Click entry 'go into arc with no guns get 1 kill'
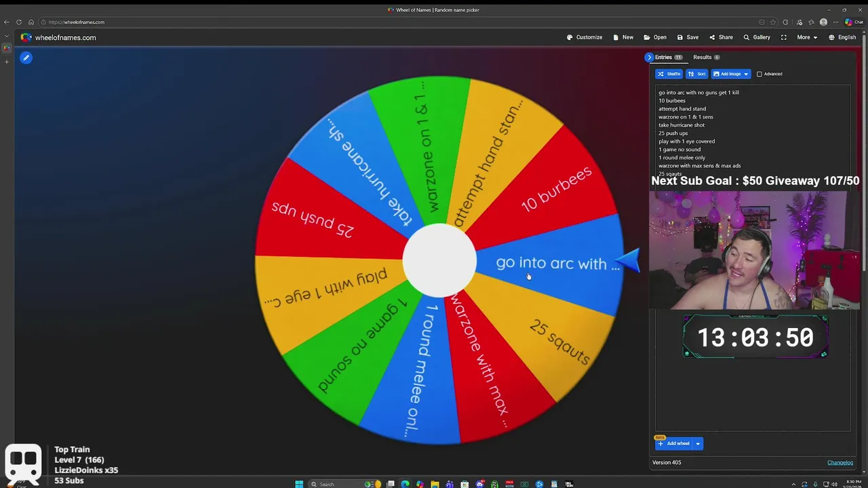This screenshot has width=868, height=488. (x=698, y=92)
